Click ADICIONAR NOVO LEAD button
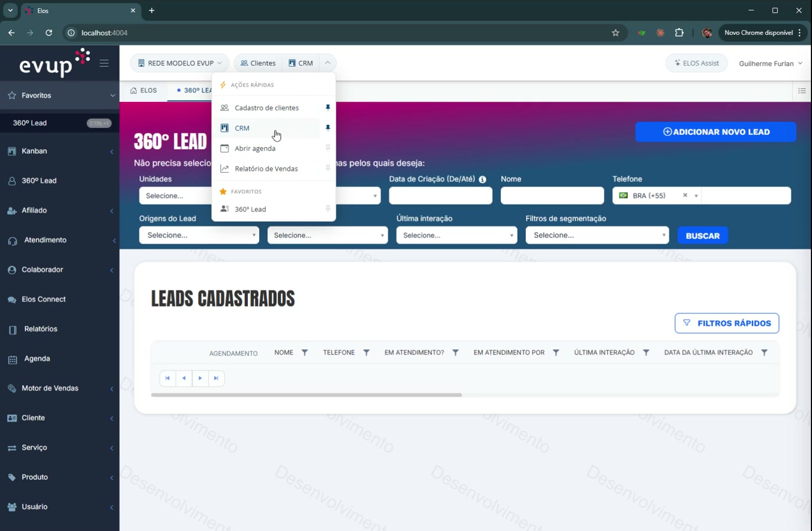The width and height of the screenshot is (812, 531). tap(716, 132)
